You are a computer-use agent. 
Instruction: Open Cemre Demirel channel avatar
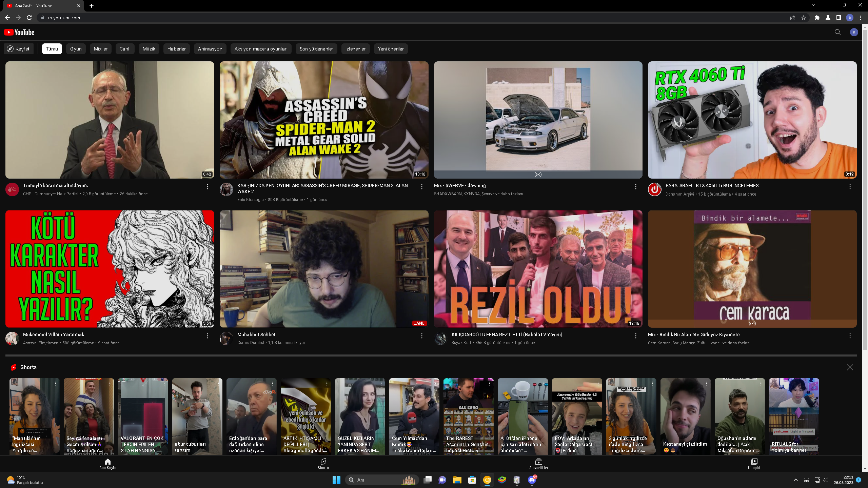click(226, 339)
